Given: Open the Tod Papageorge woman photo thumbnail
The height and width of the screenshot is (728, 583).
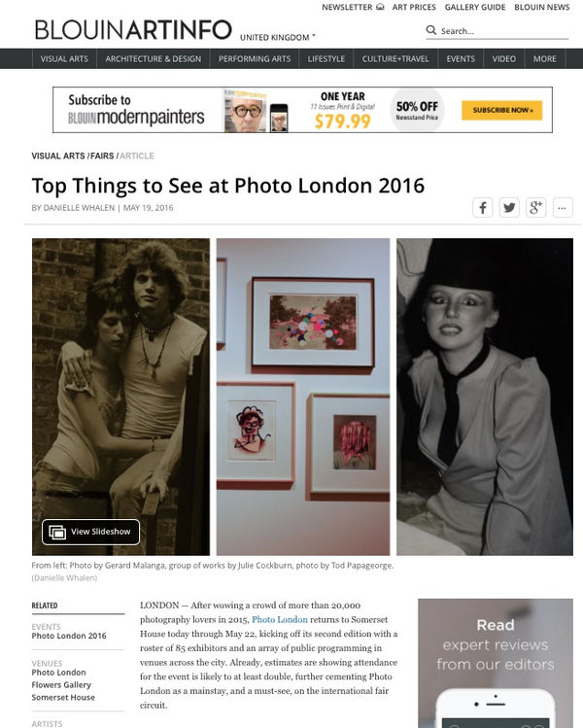Looking at the screenshot, I should (x=485, y=397).
